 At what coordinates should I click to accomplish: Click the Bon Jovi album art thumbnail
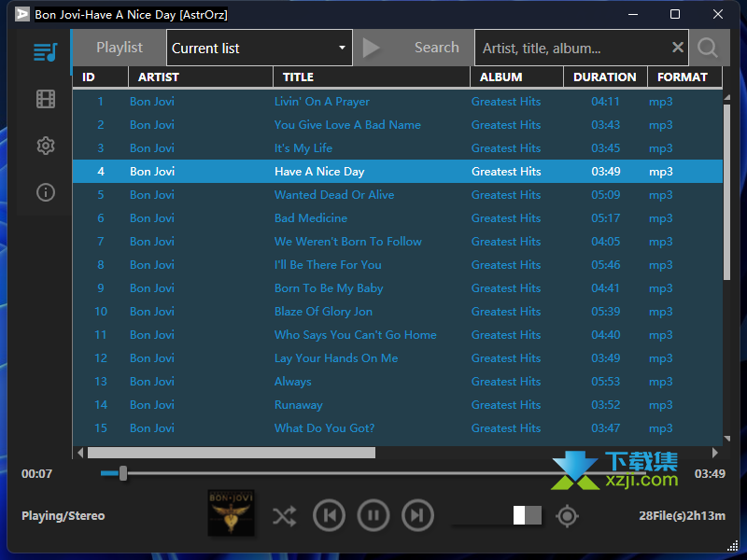[231, 513]
